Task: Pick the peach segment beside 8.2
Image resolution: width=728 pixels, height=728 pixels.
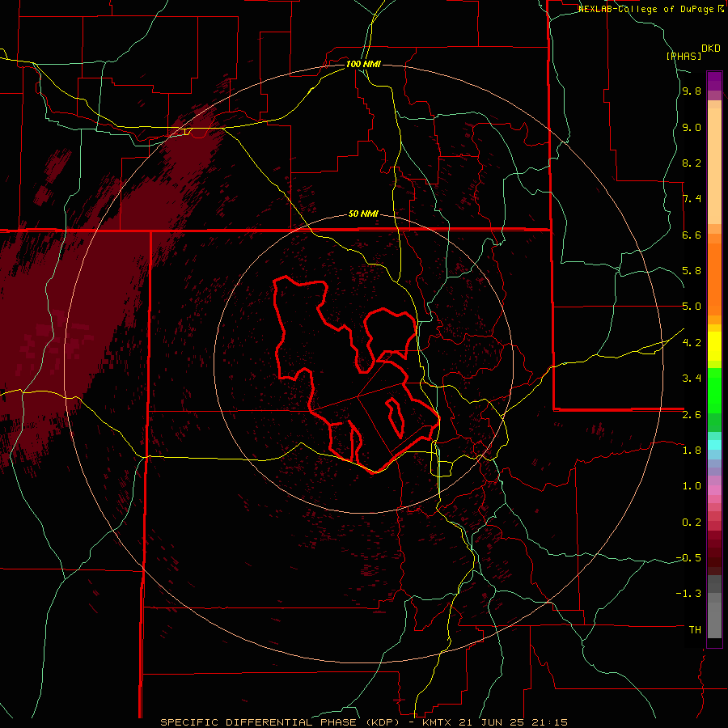Action: 714,166
